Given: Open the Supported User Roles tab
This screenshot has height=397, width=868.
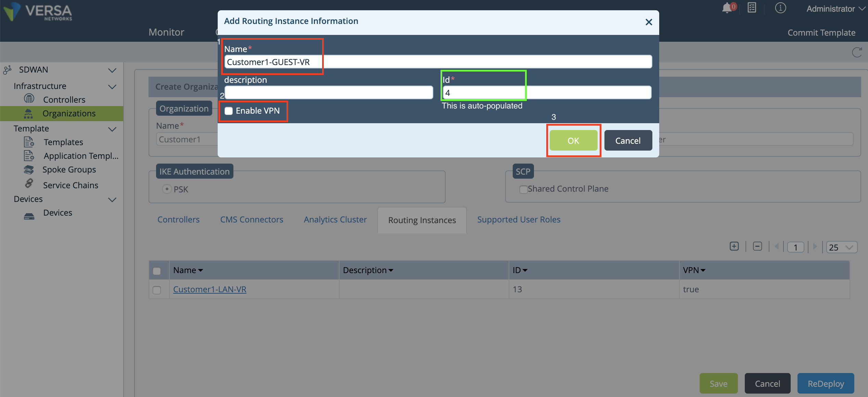Looking at the screenshot, I should tap(519, 220).
